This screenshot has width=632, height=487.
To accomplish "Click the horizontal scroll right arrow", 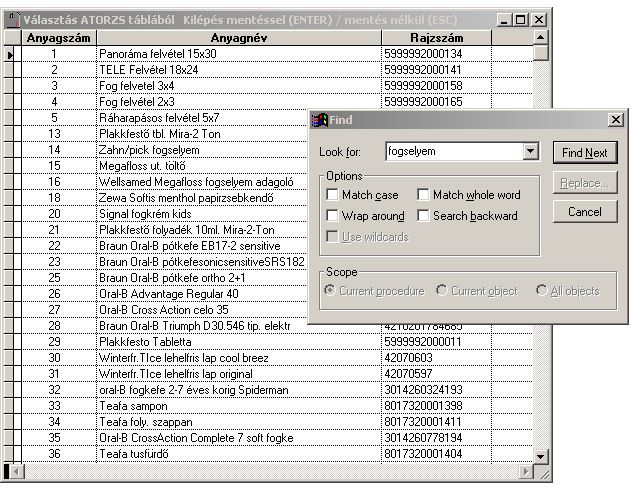I will (x=526, y=471).
